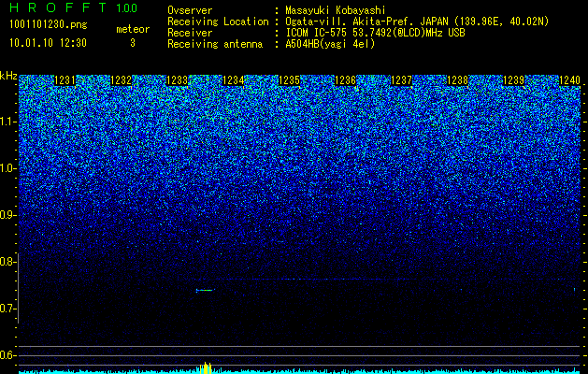Click the HROFFT 1.0.0 title text
This screenshot has width=588, height=374.
[x=73, y=7]
